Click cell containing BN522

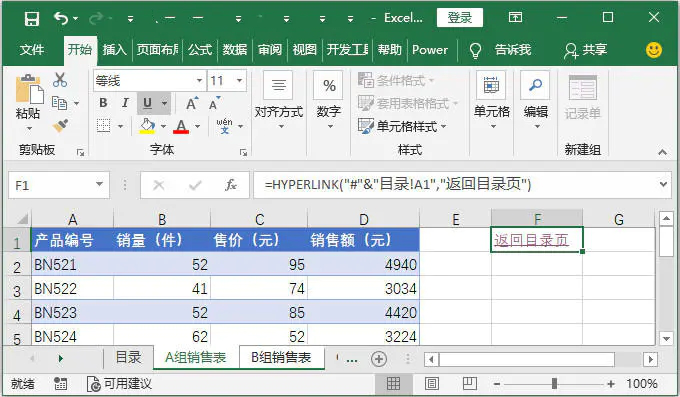72,288
